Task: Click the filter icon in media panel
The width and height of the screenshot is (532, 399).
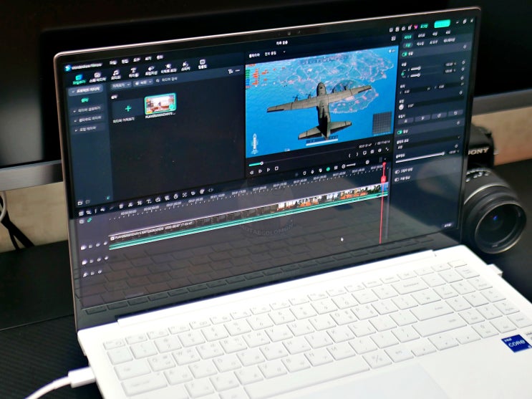Action: [x=231, y=72]
